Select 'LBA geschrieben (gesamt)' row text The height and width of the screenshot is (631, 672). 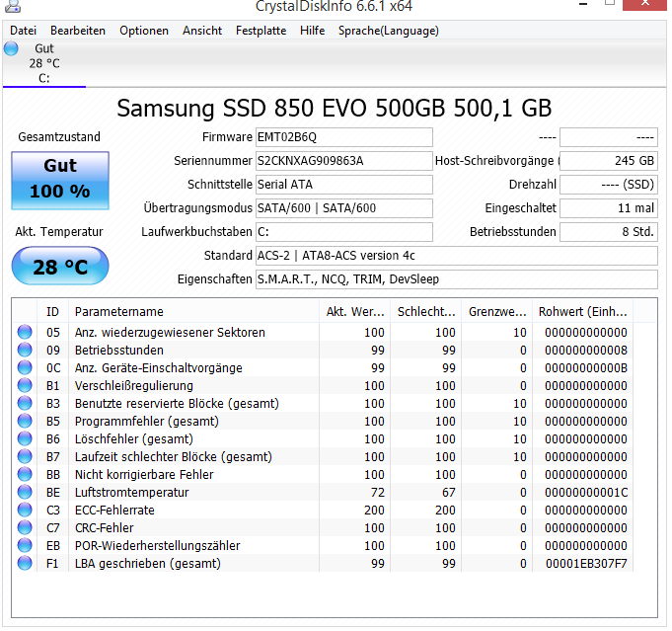pyautogui.click(x=147, y=564)
